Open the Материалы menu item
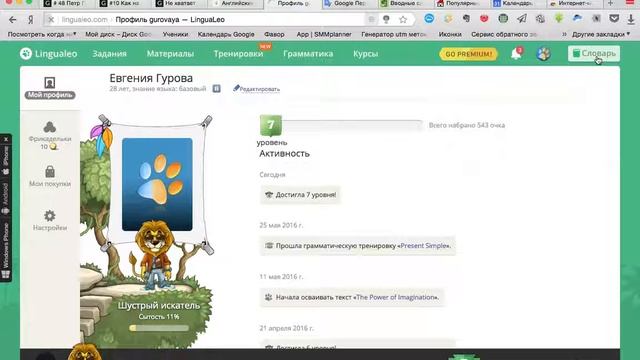 [170, 53]
